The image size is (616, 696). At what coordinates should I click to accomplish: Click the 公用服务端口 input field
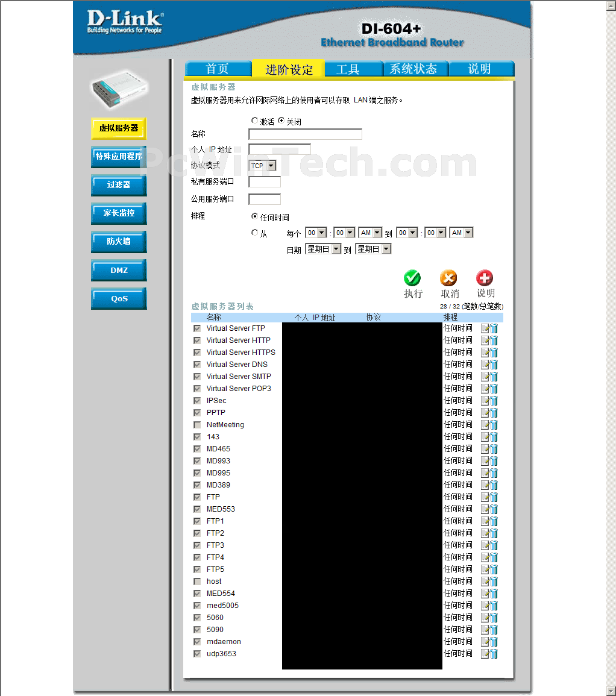(x=265, y=199)
